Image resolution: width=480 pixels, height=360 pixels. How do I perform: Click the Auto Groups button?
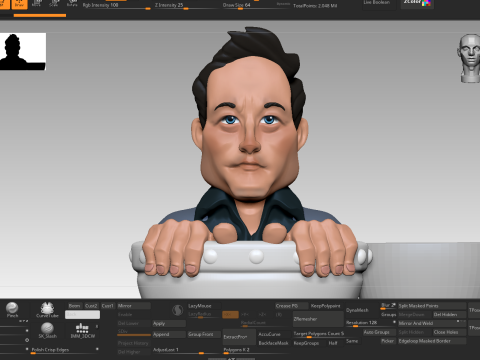pyautogui.click(x=380, y=332)
